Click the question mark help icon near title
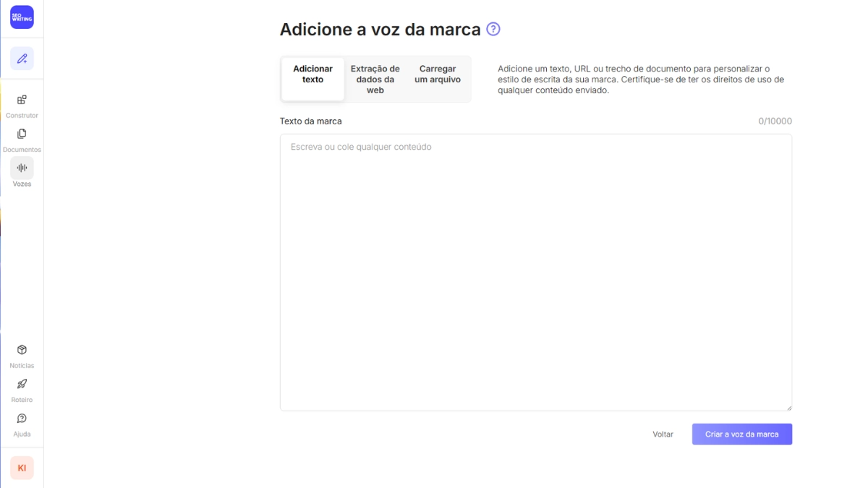The width and height of the screenshot is (868, 488). (493, 29)
